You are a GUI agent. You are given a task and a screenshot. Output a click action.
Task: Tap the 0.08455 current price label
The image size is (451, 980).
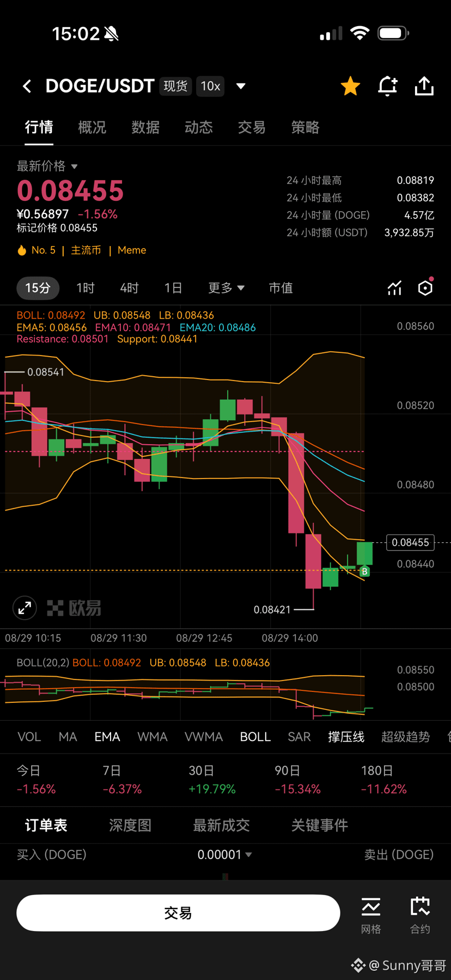(x=410, y=542)
